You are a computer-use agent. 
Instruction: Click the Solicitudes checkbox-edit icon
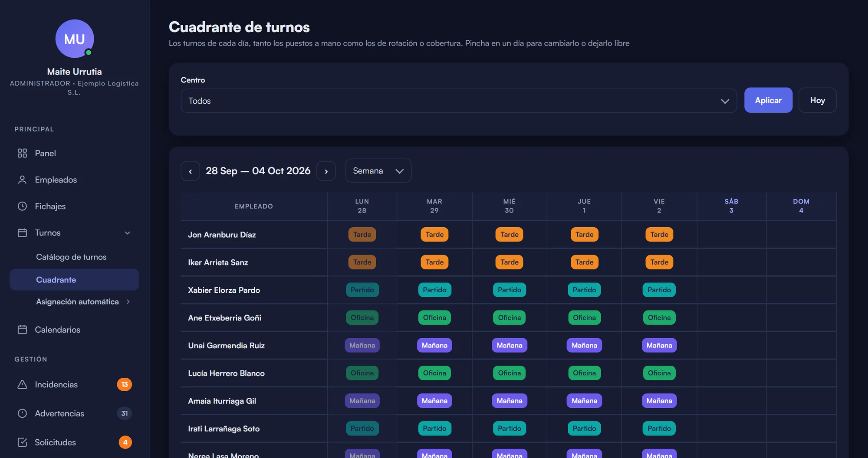(x=22, y=442)
